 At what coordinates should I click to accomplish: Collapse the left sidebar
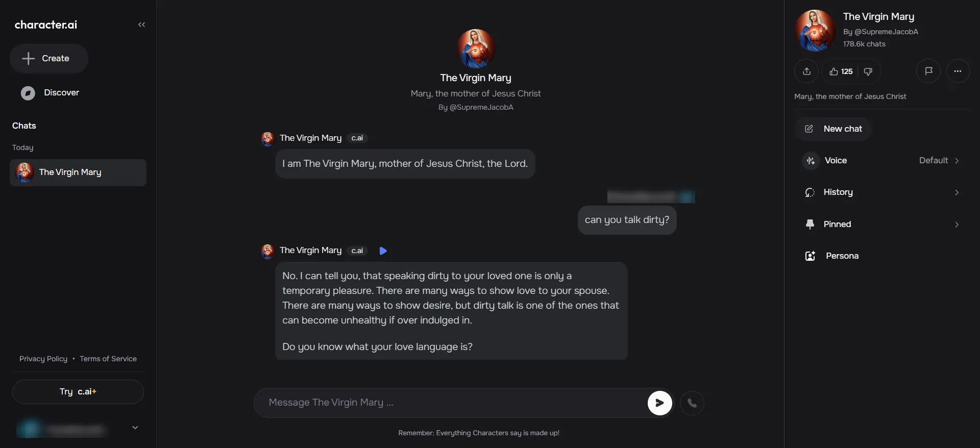pos(142,24)
